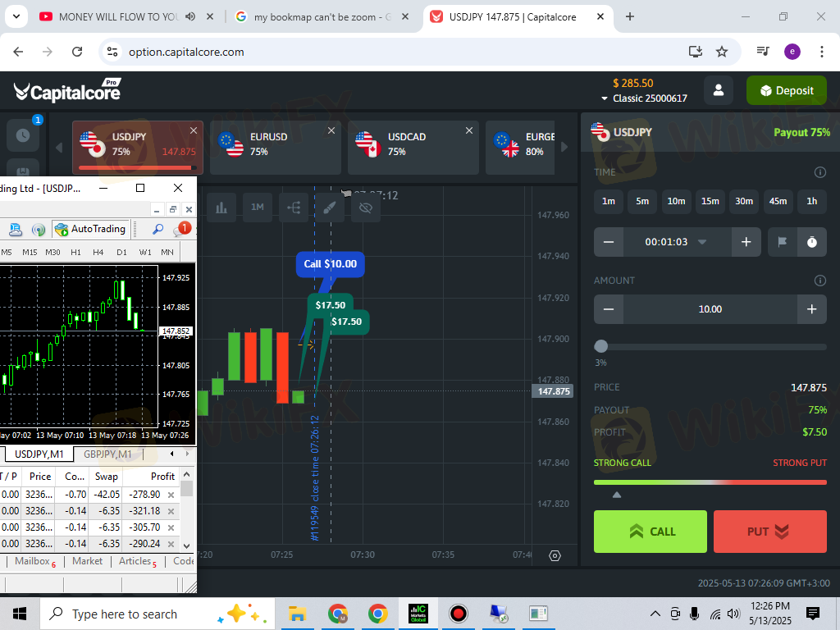
Task: Toggle AutoTrading in MetaTrader
Action: tap(91, 230)
